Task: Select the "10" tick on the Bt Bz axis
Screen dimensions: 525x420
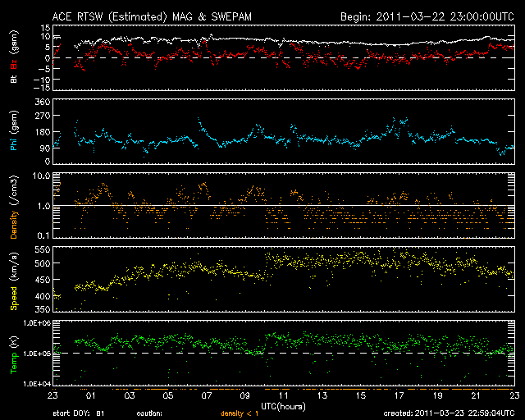Action: point(46,36)
